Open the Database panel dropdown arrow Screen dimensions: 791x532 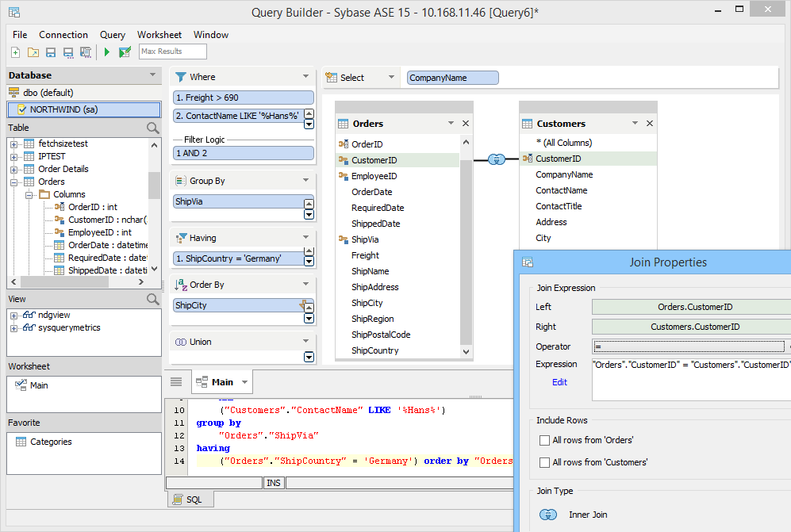[152, 75]
